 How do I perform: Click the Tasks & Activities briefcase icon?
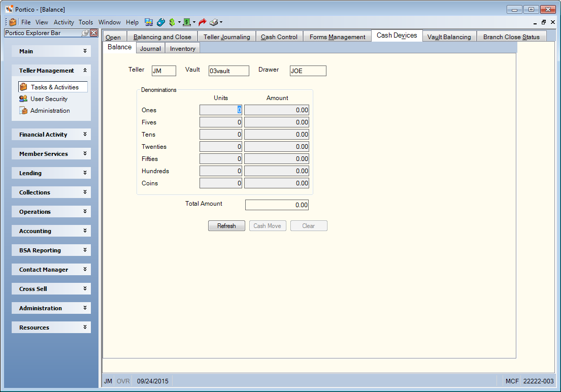[x=24, y=87]
